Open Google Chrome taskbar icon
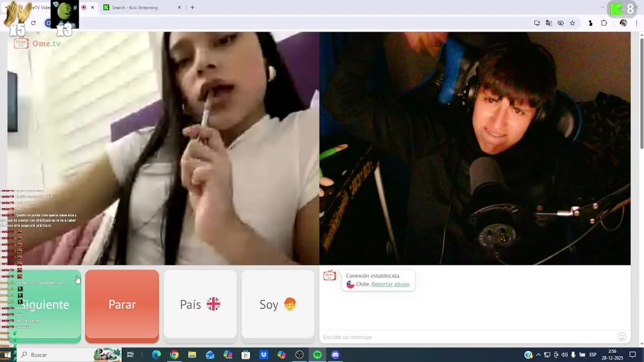This screenshot has height=362, width=644. pyautogui.click(x=174, y=355)
